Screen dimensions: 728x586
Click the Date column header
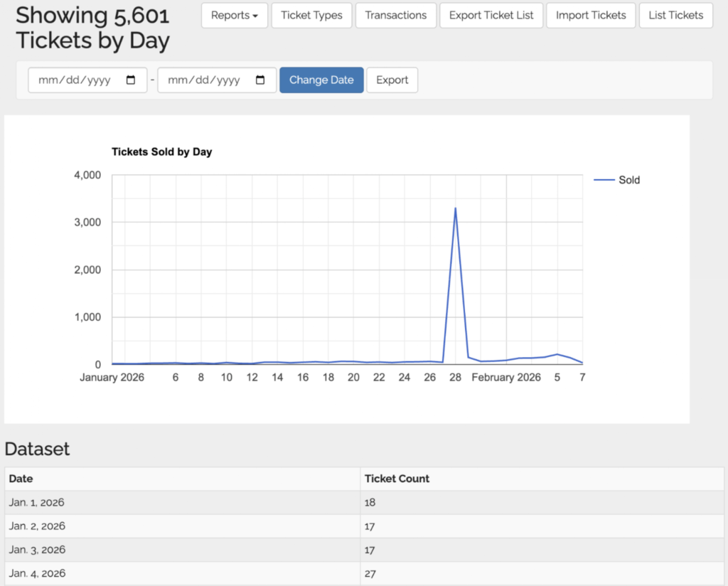tap(21, 479)
